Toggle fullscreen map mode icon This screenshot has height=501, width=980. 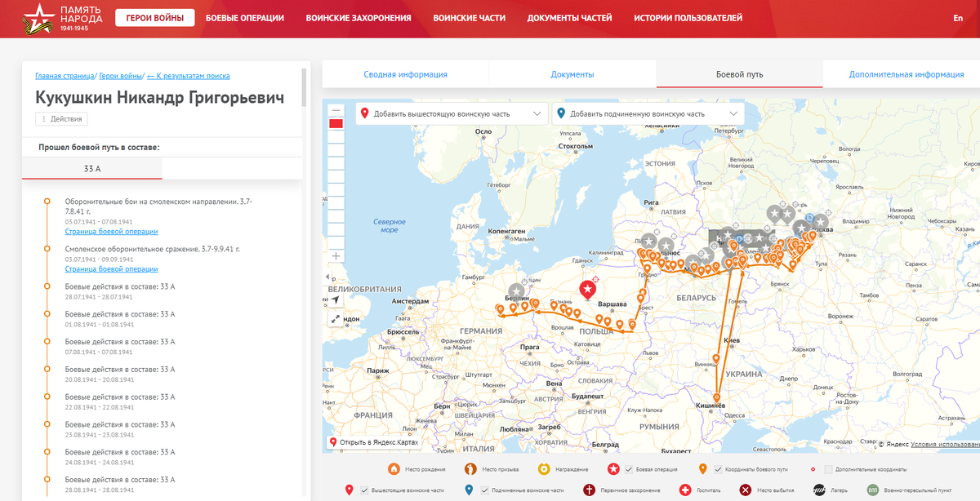pos(336,320)
